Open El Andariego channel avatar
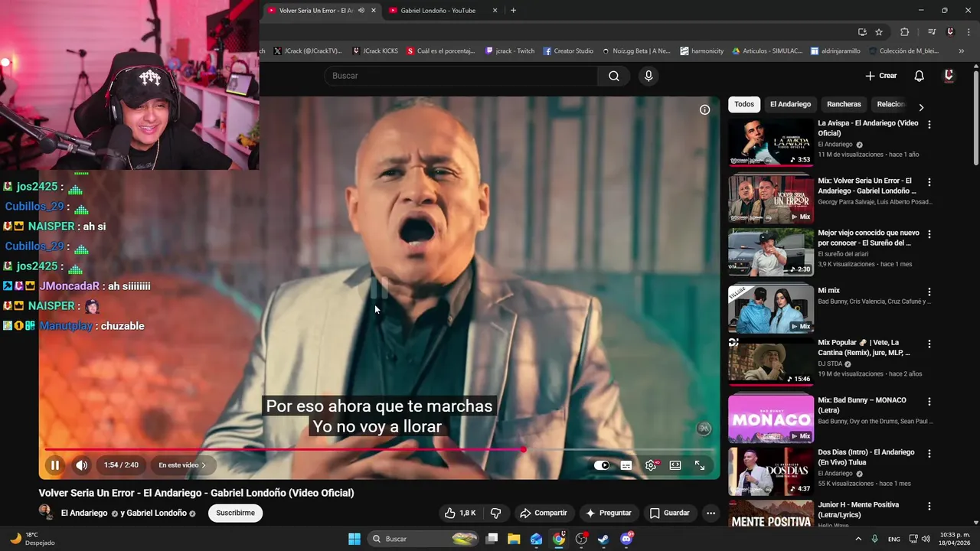The image size is (980, 551). [46, 513]
